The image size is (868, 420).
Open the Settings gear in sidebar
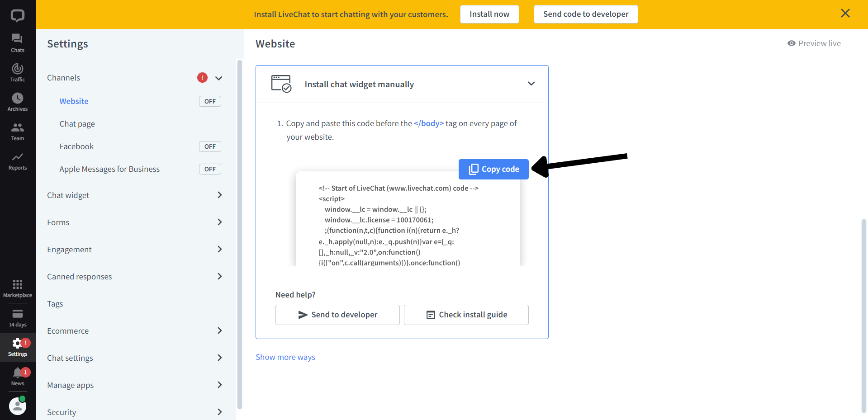click(18, 347)
